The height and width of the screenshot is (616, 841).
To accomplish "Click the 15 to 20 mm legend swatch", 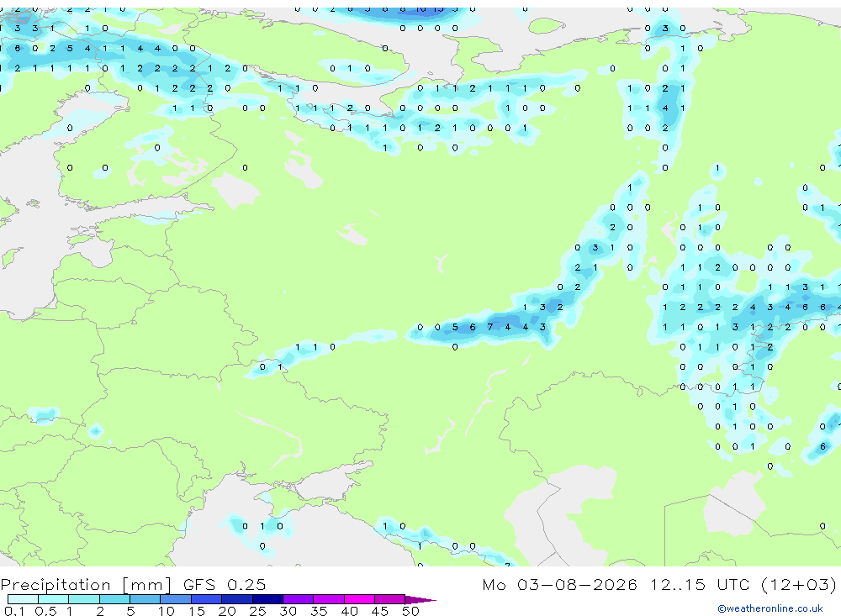I will coord(207,599).
